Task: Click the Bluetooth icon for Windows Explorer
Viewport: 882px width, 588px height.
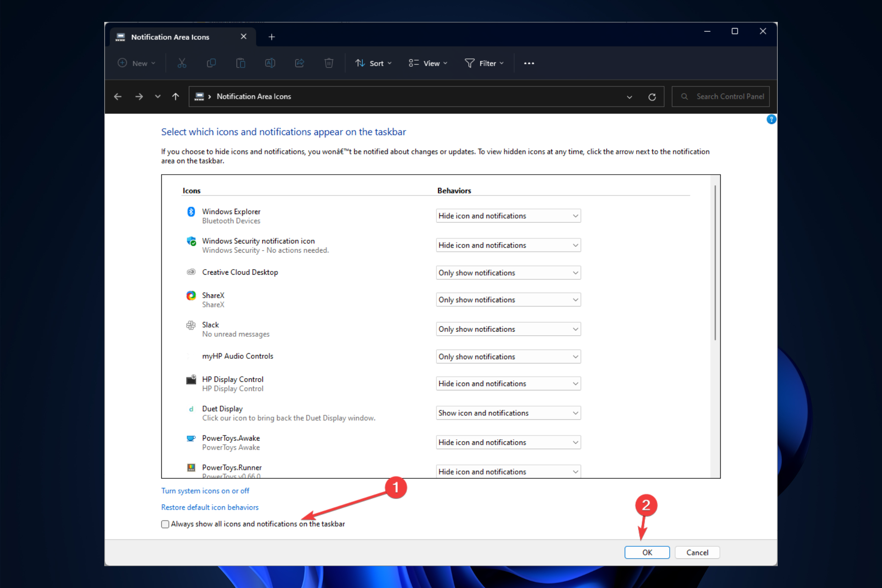Action: (191, 211)
